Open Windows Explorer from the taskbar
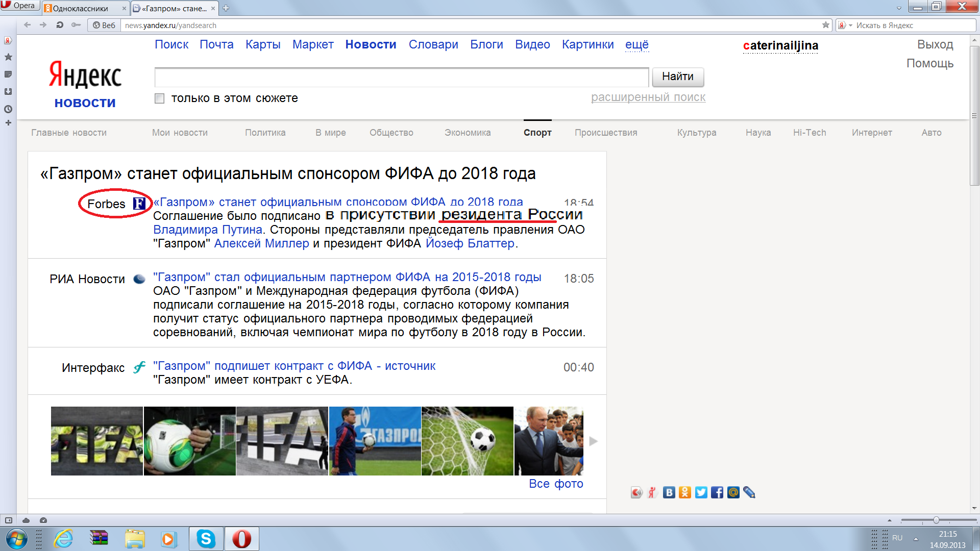The width and height of the screenshot is (980, 551). [x=135, y=539]
